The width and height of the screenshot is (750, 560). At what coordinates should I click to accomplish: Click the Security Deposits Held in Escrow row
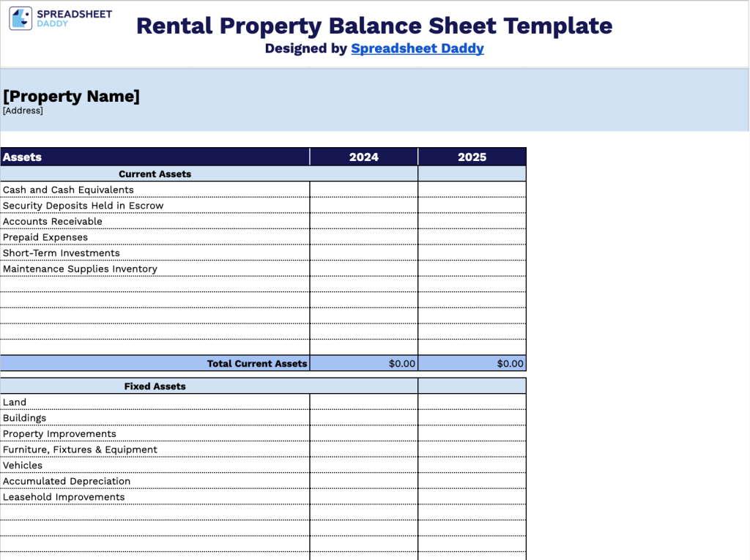point(83,206)
